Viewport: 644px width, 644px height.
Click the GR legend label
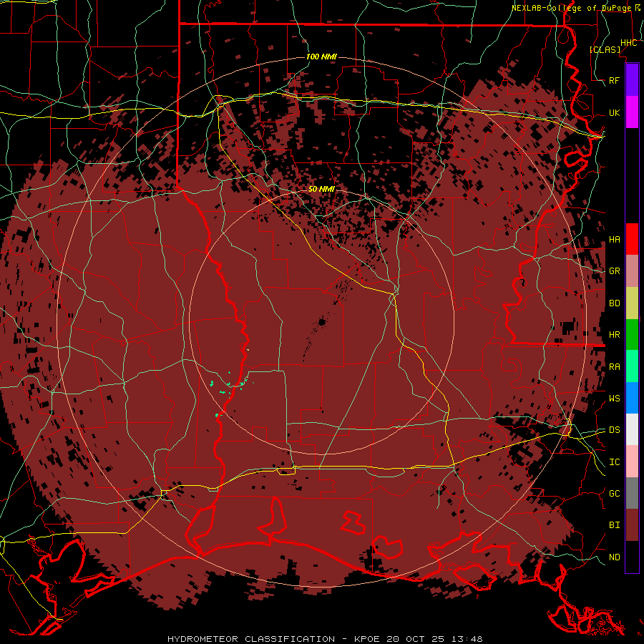(x=615, y=270)
